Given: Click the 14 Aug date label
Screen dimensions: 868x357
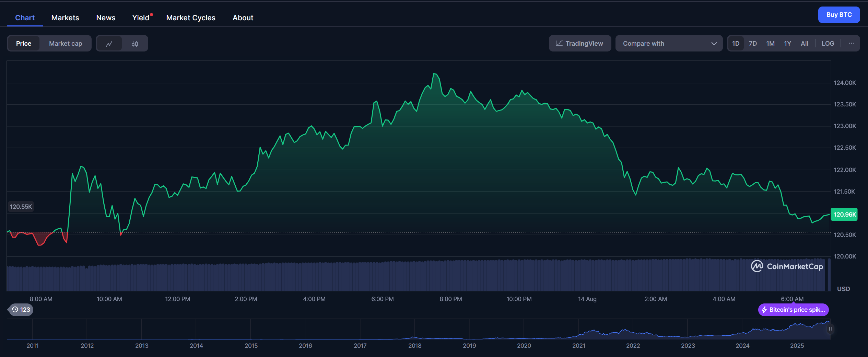Looking at the screenshot, I should 587,299.
